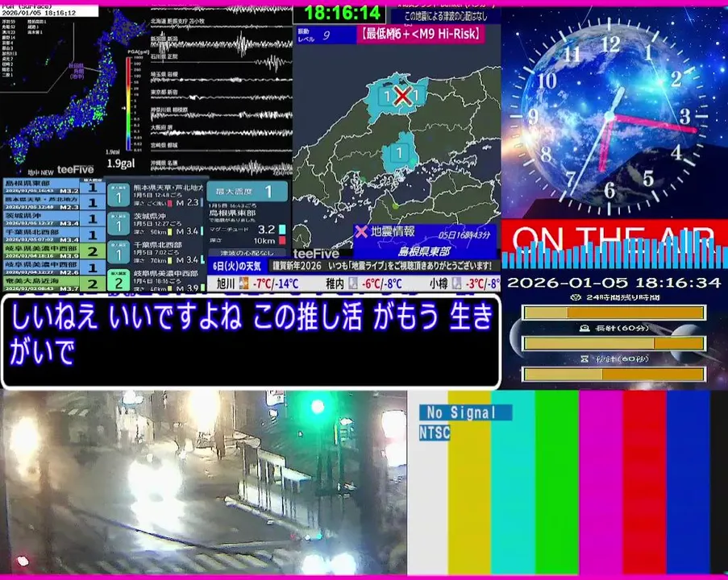Image resolution: width=728 pixels, height=580 pixels.
Task: Click the weather icon next to 小樽
Action: [457, 283]
